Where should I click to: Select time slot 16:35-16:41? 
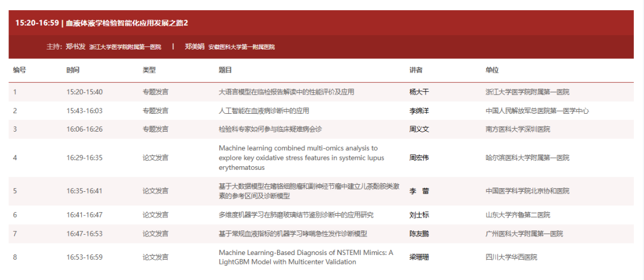[x=85, y=191]
